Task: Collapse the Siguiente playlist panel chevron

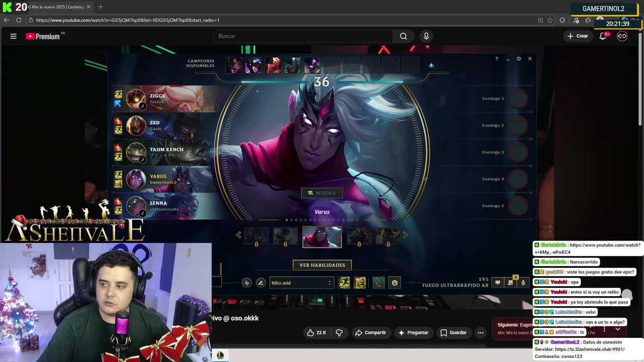Action: click(617, 329)
